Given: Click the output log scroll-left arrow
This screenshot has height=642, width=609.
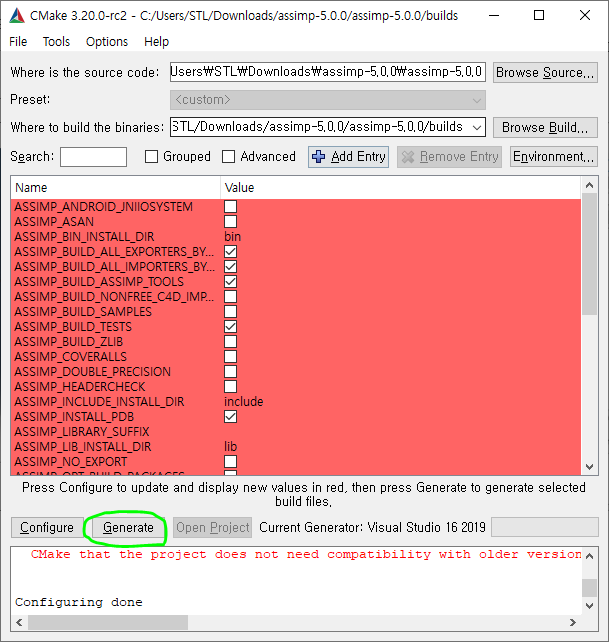Looking at the screenshot, I should pos(19,622).
